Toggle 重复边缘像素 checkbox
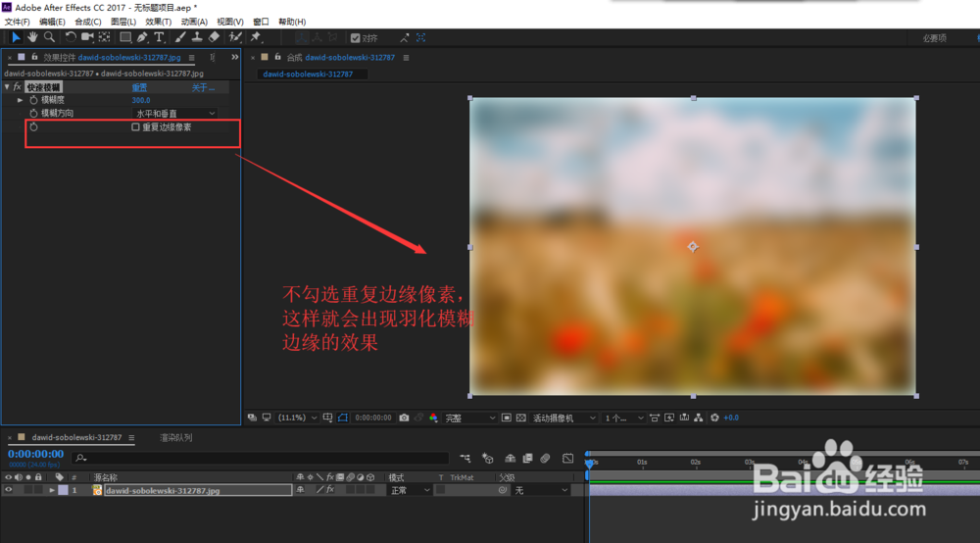 pos(135,126)
